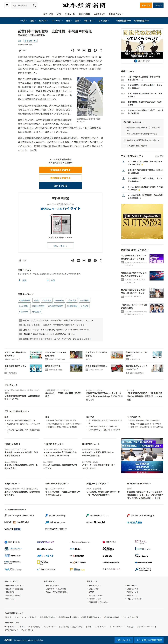Expand あなたに合った電子版の使い方をご紹介
This screenshot has height=644, width=168.
(x=141, y=140)
